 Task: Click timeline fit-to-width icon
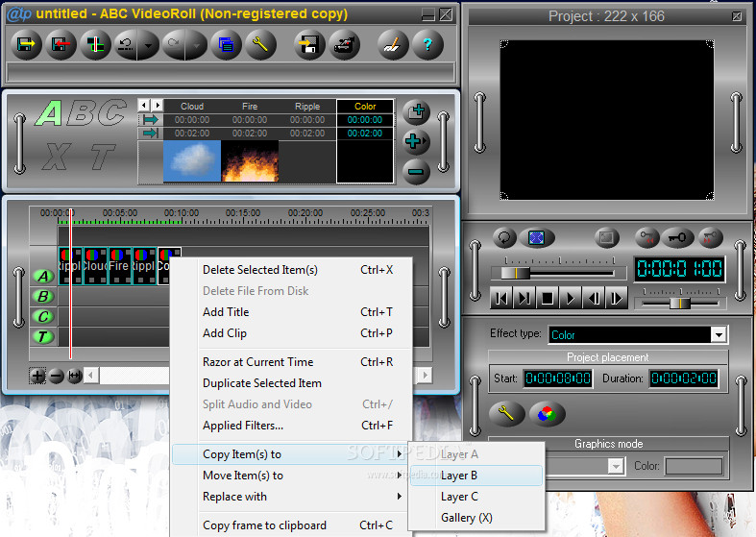click(75, 376)
